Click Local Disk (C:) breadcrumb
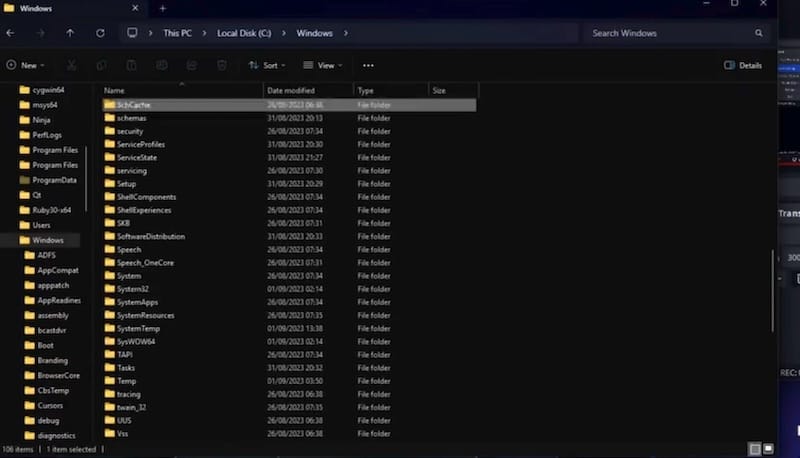The width and height of the screenshot is (800, 458). (x=244, y=33)
